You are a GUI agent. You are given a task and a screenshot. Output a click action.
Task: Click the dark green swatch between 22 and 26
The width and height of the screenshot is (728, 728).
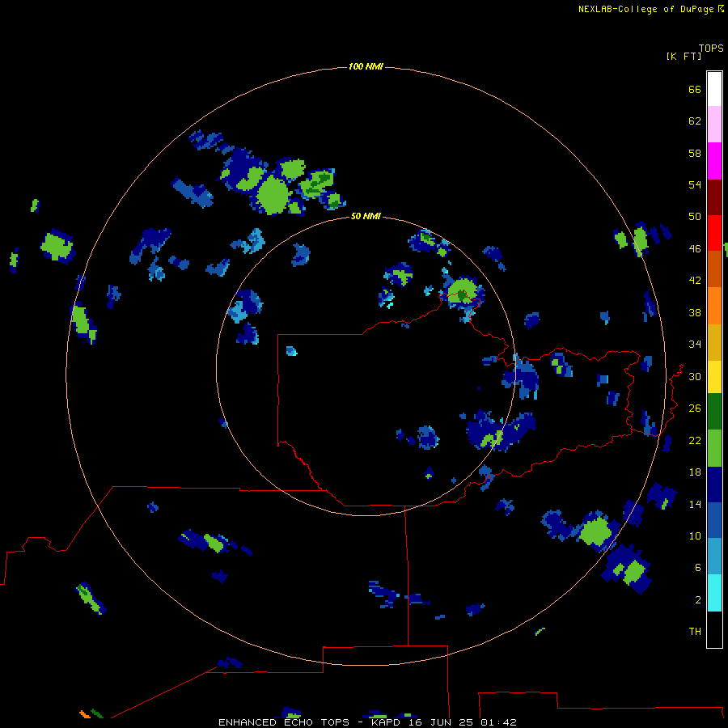(x=714, y=412)
